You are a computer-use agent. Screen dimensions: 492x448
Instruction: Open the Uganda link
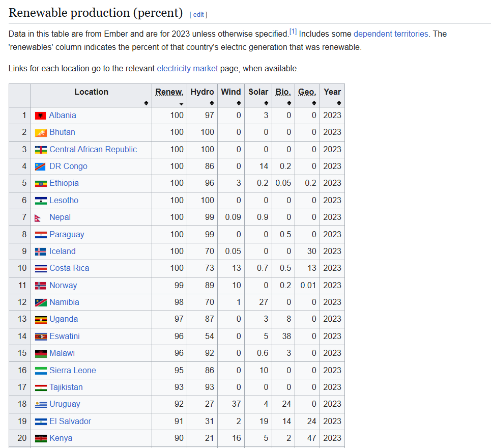(x=64, y=319)
